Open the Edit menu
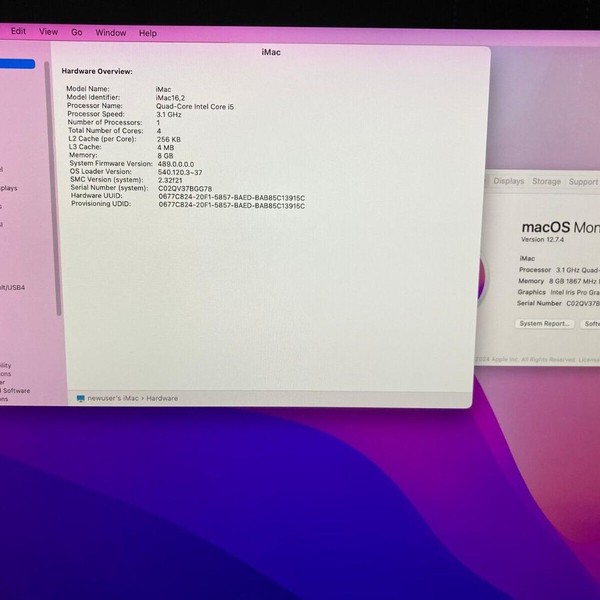Screen dimensions: 600x600 [18, 31]
